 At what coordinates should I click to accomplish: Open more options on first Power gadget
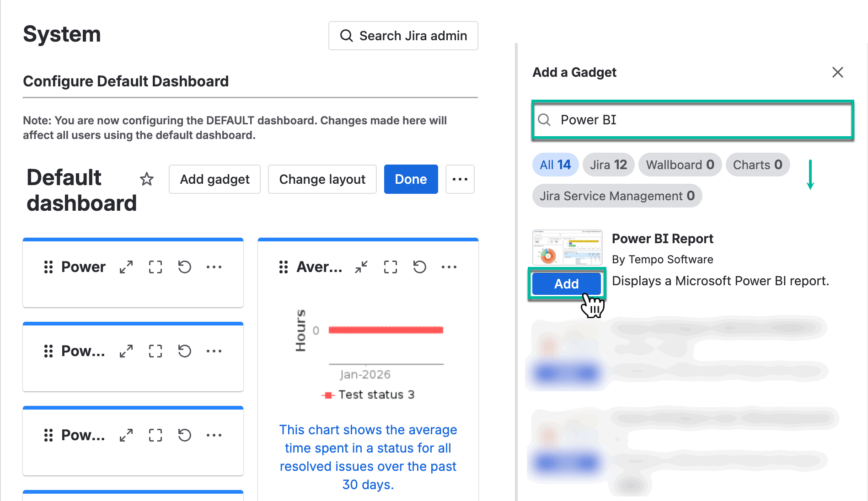click(214, 267)
